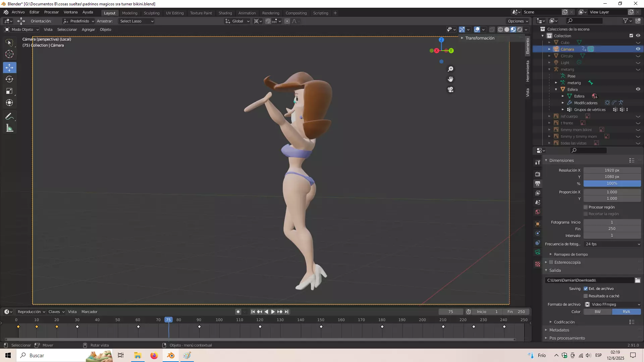Open the Render properties tab
Viewport: 644px width, 362px height.
click(x=538, y=174)
